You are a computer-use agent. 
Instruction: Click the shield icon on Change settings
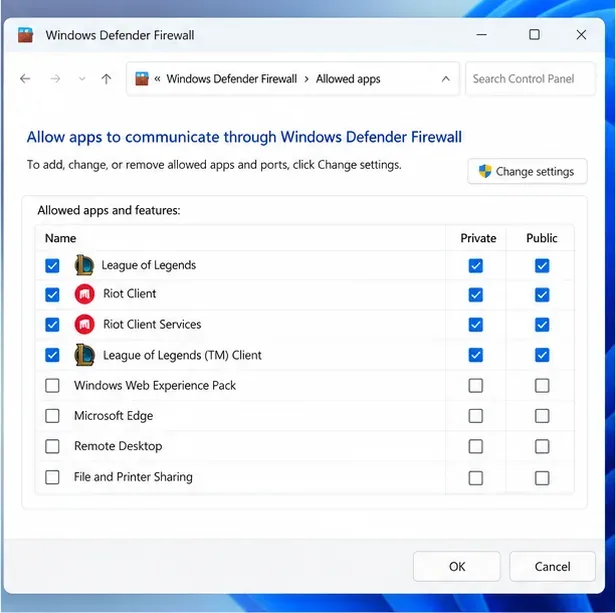[x=485, y=171]
